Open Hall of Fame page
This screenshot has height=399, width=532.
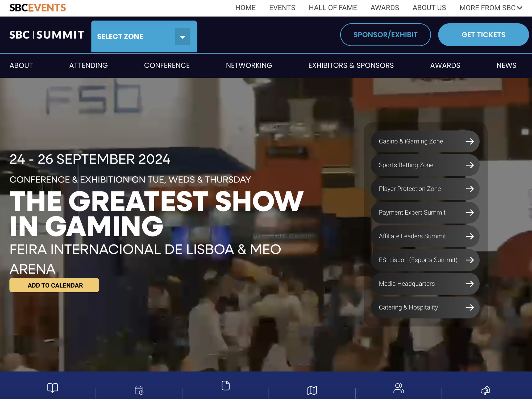pyautogui.click(x=333, y=8)
